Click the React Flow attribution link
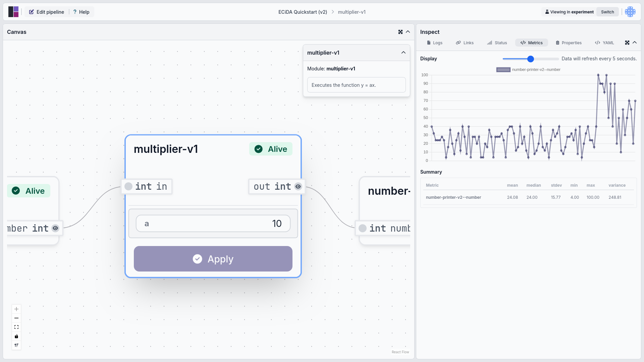Viewport: 644px width, 362px height. pyautogui.click(x=400, y=352)
